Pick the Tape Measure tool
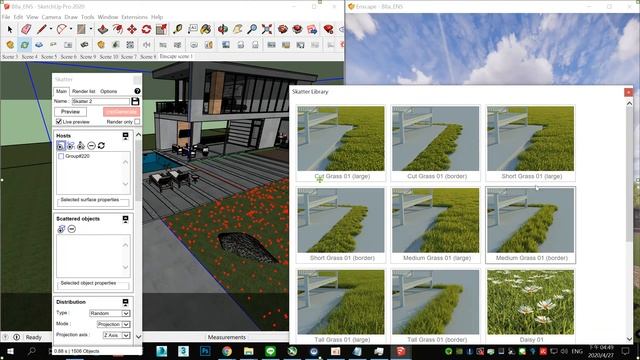The image size is (640, 360). [178, 29]
